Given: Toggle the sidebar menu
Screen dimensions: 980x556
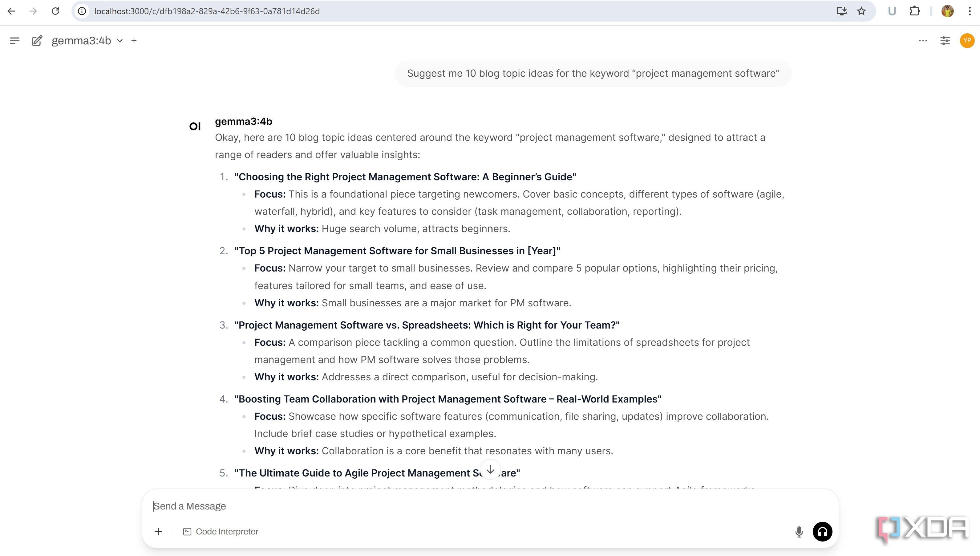Looking at the screenshot, I should pos(14,40).
